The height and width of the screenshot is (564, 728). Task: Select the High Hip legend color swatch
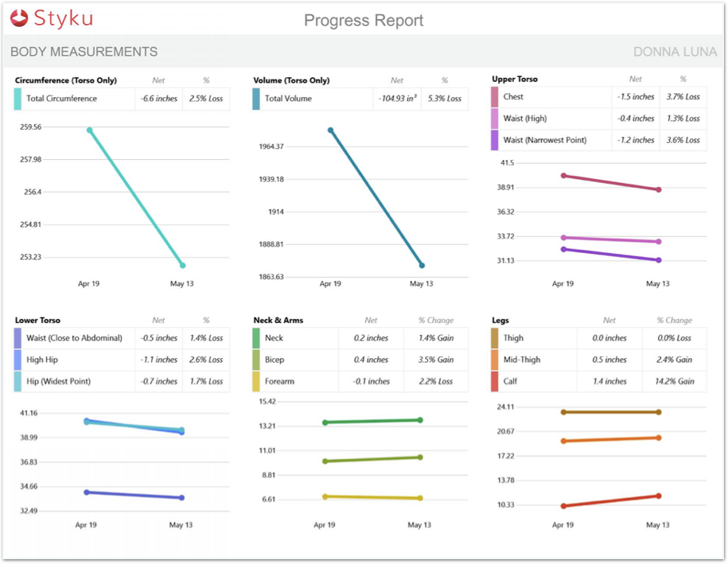tap(18, 360)
